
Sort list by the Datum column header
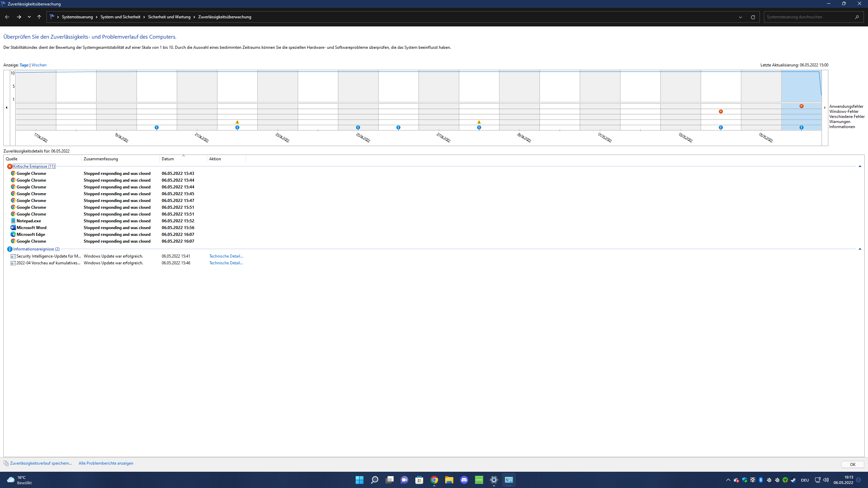click(x=168, y=159)
